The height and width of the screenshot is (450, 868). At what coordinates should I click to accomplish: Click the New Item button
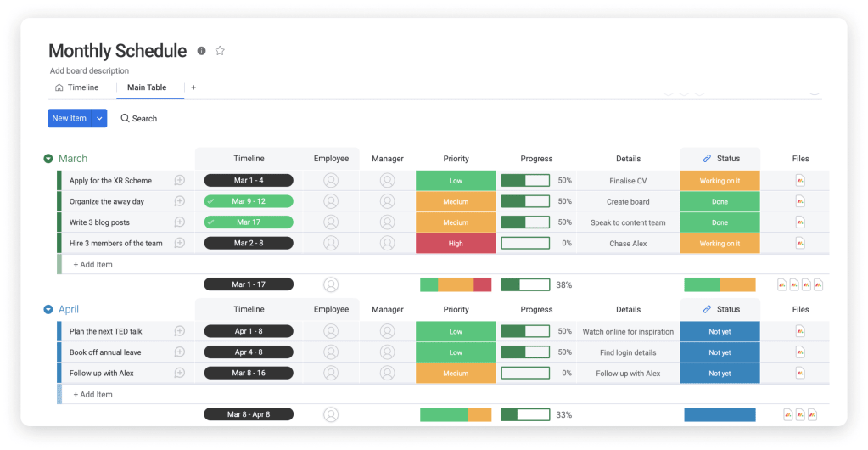(x=69, y=119)
